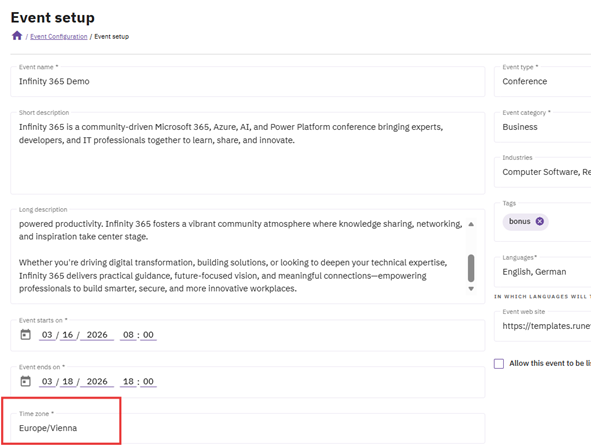Click the long description scrollbar thumb
Image resolution: width=591 pixels, height=446 pixels.
pyautogui.click(x=471, y=268)
